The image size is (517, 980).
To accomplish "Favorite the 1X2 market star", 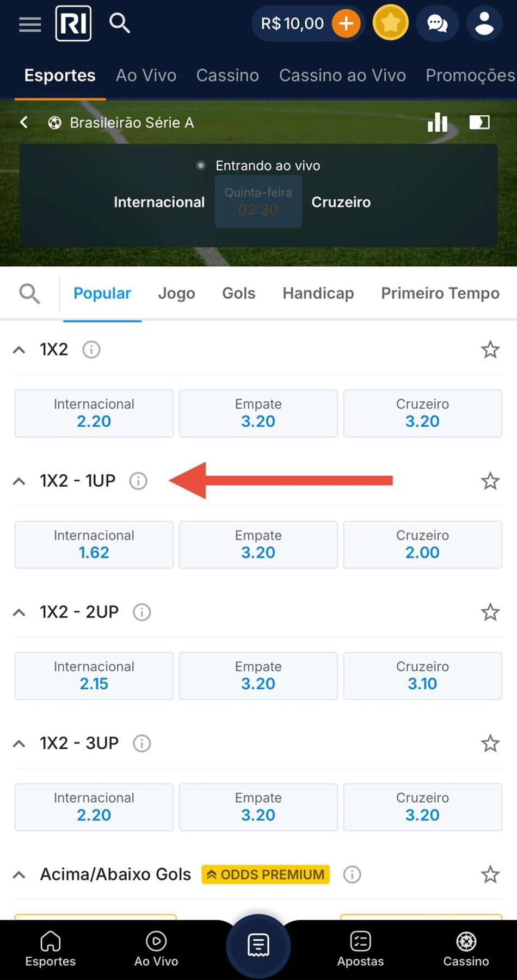I will pyautogui.click(x=490, y=350).
